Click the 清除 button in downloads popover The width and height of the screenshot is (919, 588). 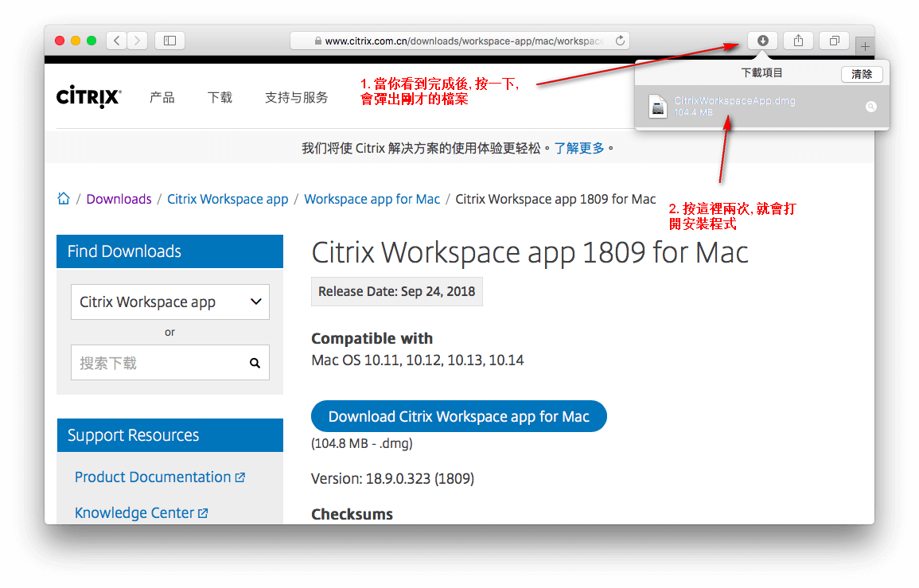[x=862, y=74]
